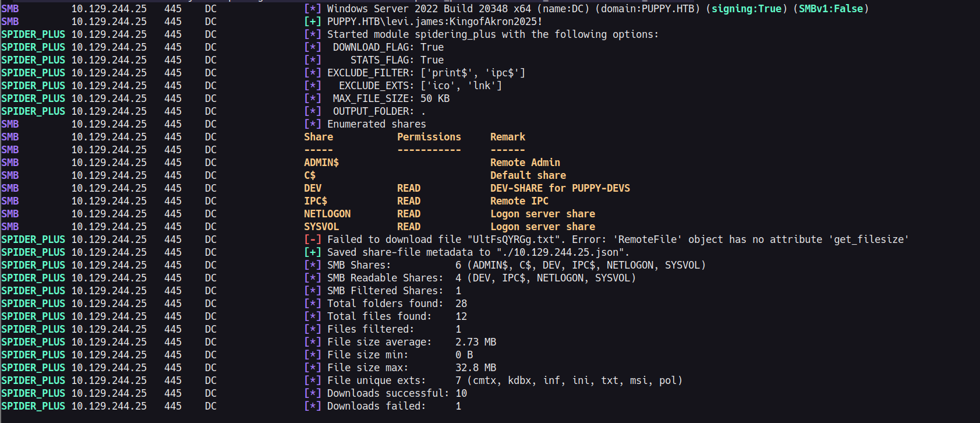Click the 'DOWNLOAD_FLAG: True' line

[388, 47]
